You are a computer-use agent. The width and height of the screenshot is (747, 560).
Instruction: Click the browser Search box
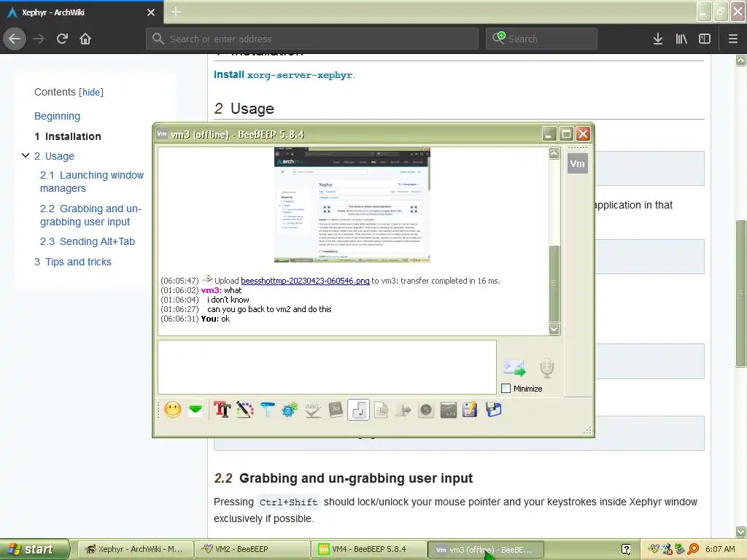[541, 39]
